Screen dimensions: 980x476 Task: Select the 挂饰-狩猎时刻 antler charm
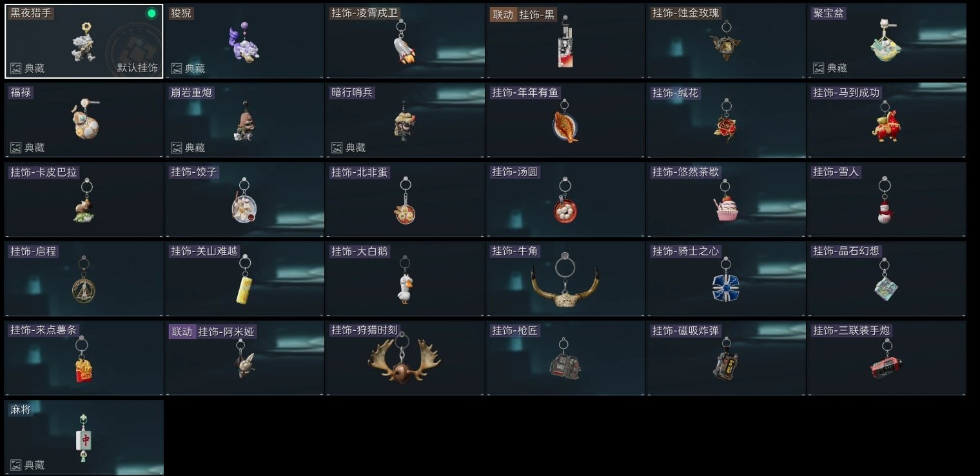tap(405, 358)
